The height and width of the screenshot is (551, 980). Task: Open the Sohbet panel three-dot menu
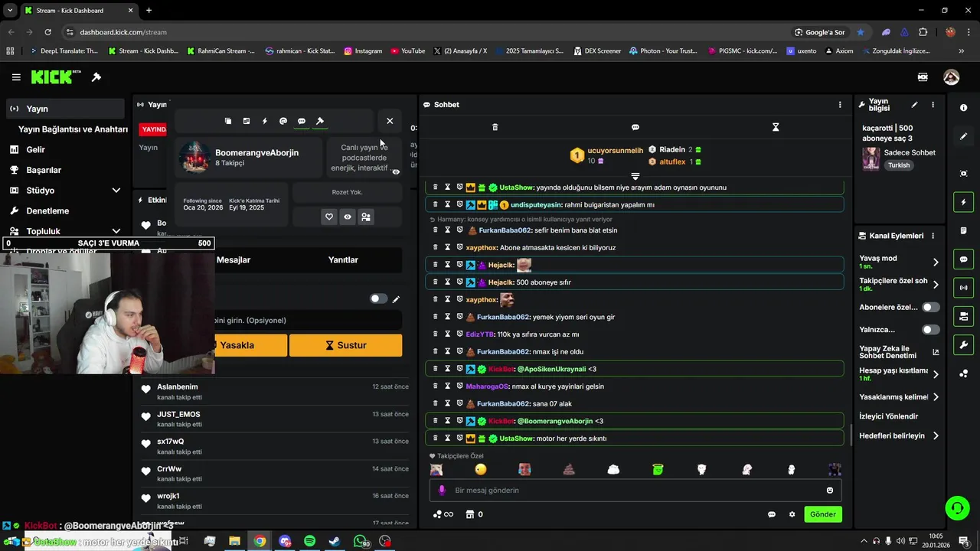(840, 105)
